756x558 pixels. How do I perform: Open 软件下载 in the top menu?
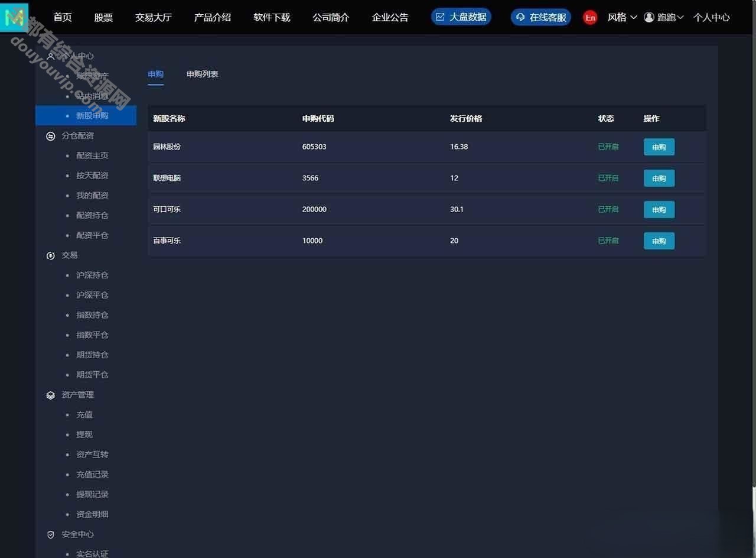coord(272,17)
